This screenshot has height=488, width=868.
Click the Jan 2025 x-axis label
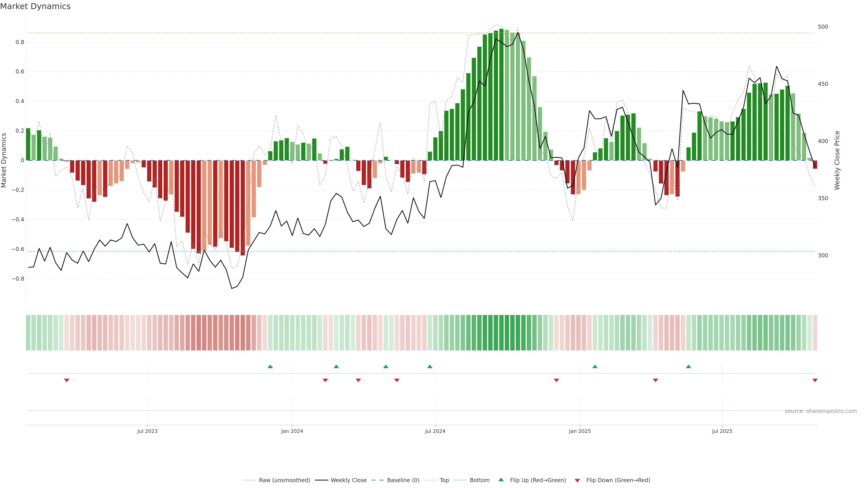580,431
